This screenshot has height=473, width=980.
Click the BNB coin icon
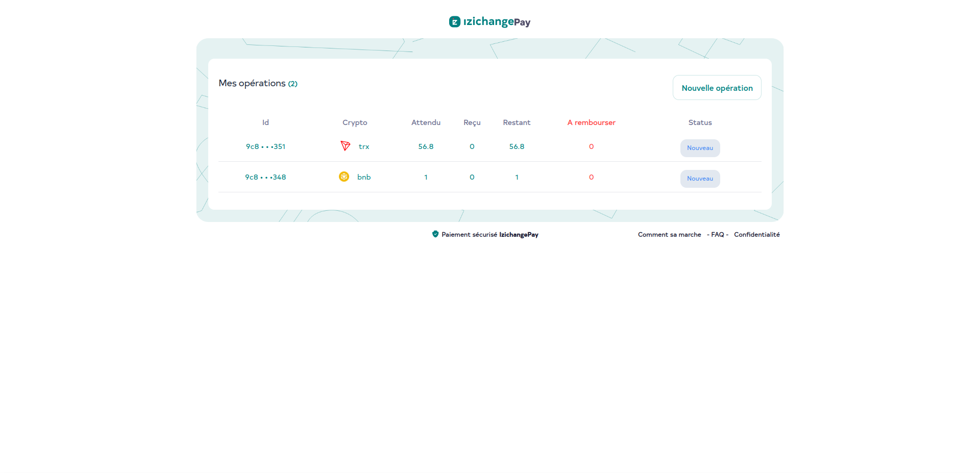(344, 177)
